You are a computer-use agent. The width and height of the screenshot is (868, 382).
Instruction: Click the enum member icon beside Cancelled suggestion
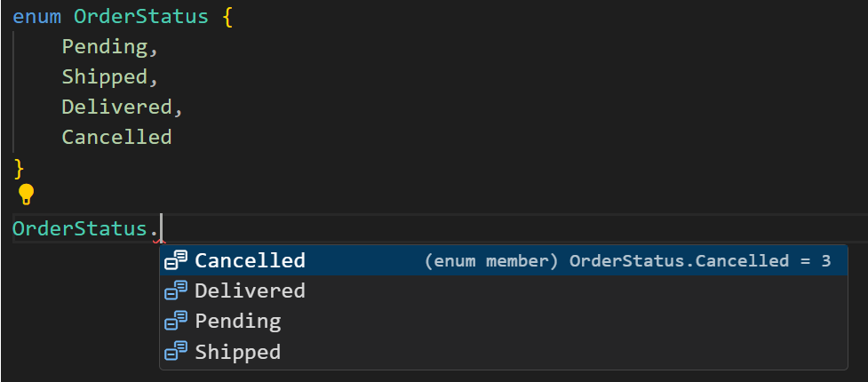(x=177, y=260)
